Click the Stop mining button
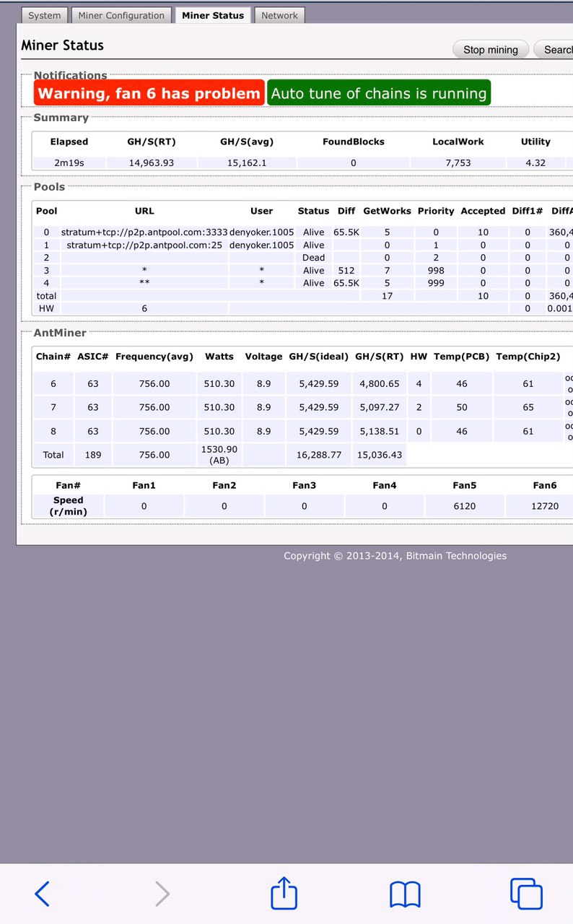573x924 pixels. 491,50
